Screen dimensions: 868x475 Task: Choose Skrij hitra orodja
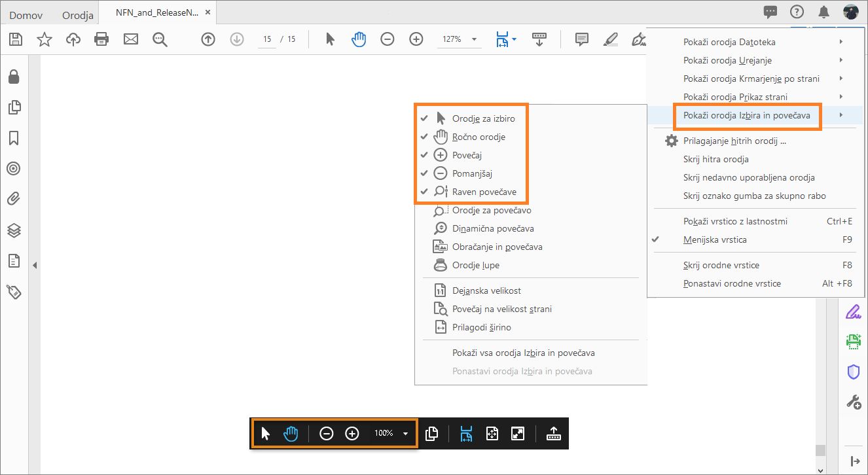point(755,159)
